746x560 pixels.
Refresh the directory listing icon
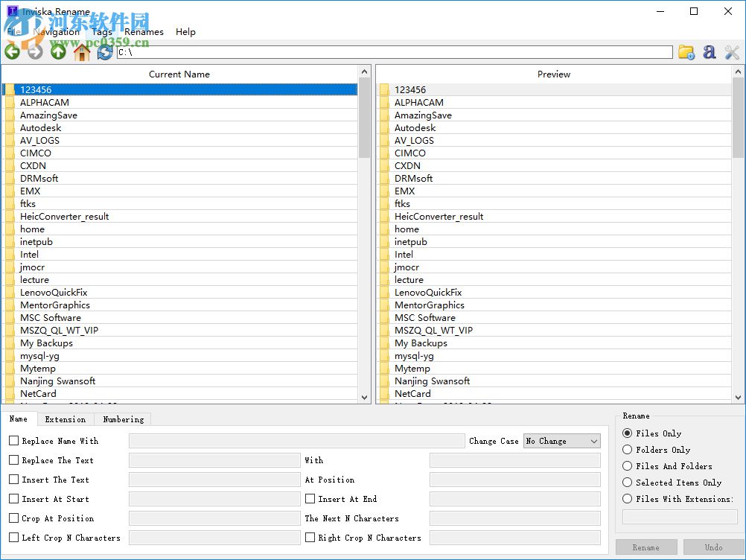click(x=105, y=52)
